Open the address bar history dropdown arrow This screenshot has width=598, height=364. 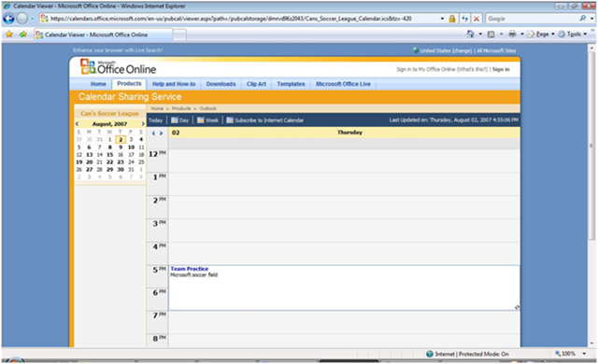click(442, 19)
